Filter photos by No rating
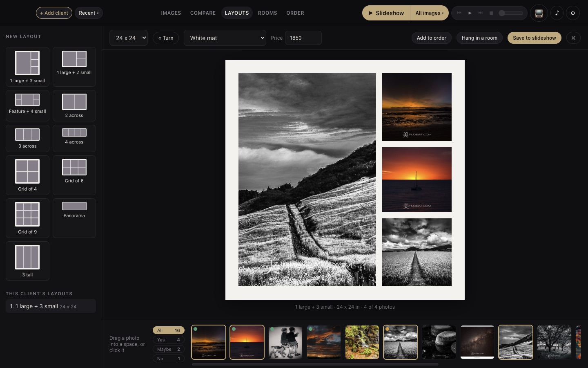Image resolution: width=588 pixels, height=368 pixels. pos(169,359)
